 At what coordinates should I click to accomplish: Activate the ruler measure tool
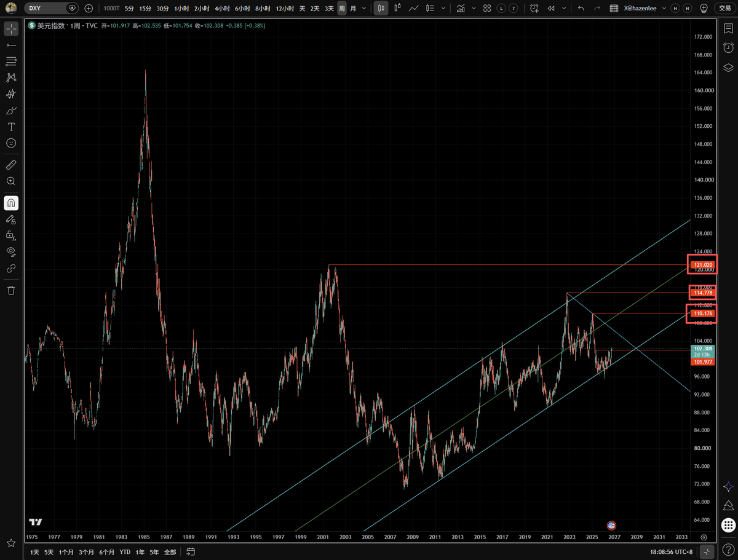(11, 165)
